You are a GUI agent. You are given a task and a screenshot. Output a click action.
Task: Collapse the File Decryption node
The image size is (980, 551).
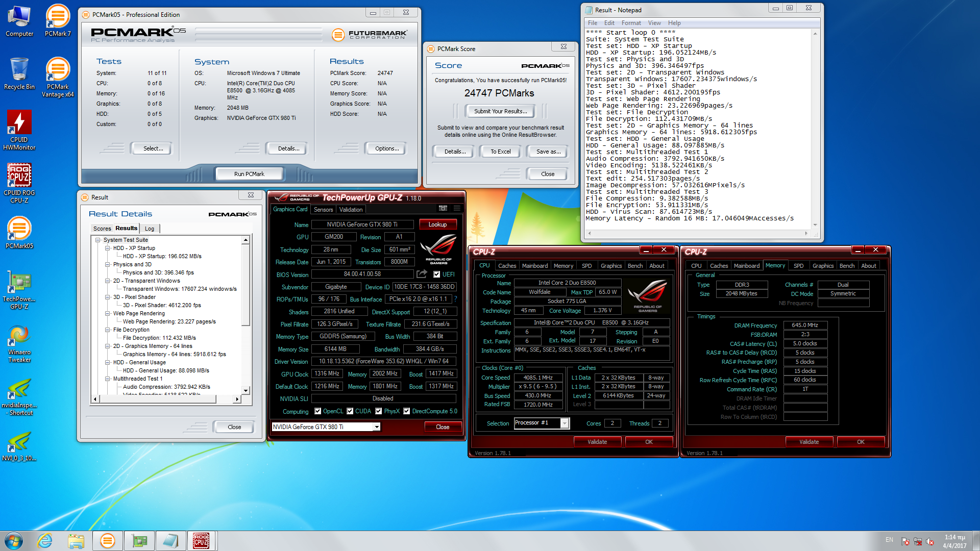click(x=108, y=330)
